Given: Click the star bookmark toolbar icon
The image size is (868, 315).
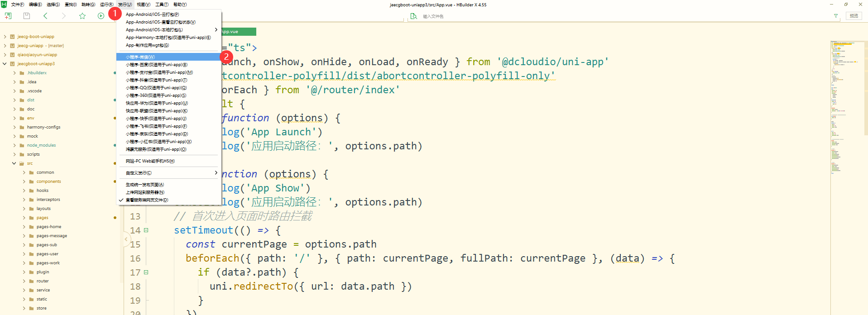Looking at the screenshot, I should click(x=82, y=16).
